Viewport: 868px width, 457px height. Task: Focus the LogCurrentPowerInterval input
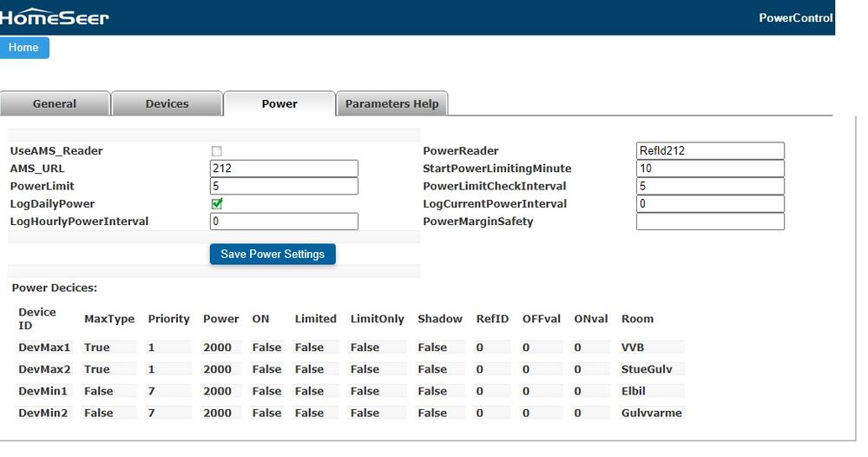click(x=710, y=203)
